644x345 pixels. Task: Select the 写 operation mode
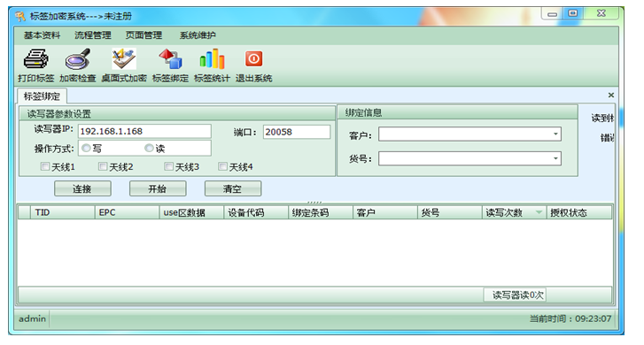coord(86,148)
